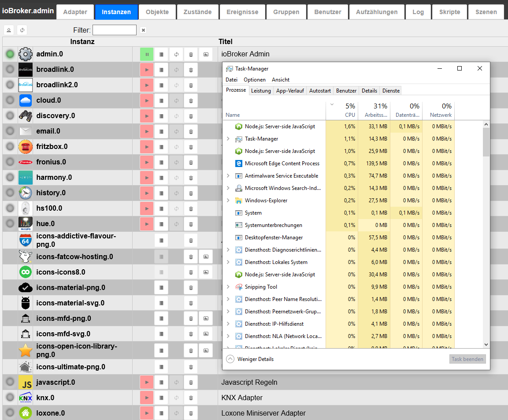This screenshot has width=508, height=420.
Task: Expand Antimalware Service Executable process
Action: 228,176
